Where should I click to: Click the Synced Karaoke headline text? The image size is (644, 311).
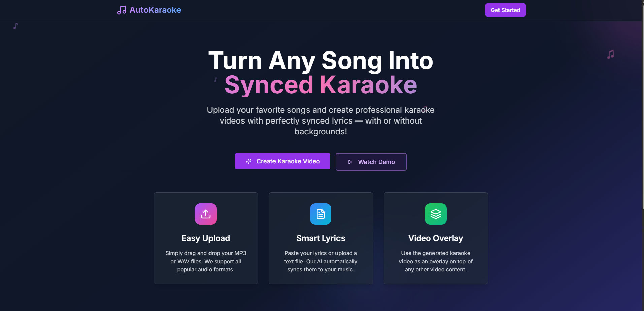pos(320,84)
